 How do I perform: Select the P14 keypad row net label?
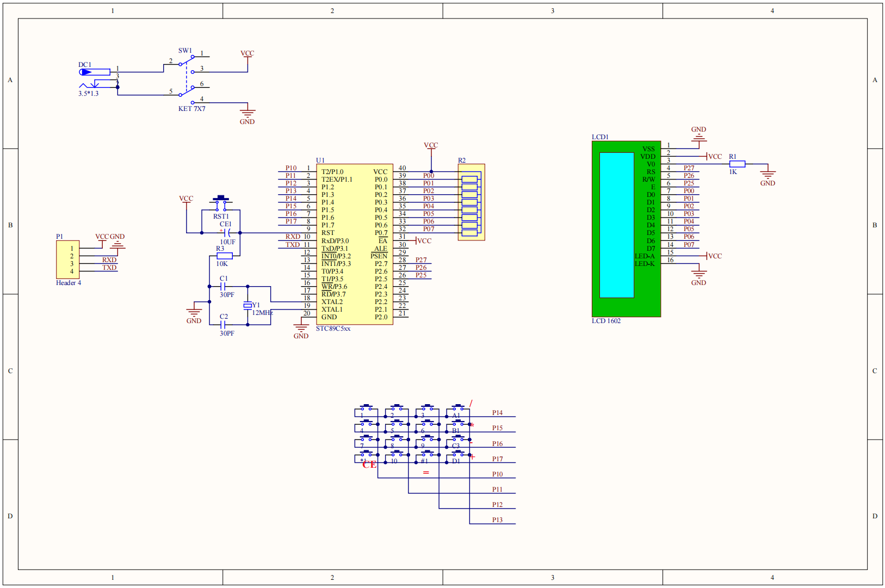[x=497, y=413]
